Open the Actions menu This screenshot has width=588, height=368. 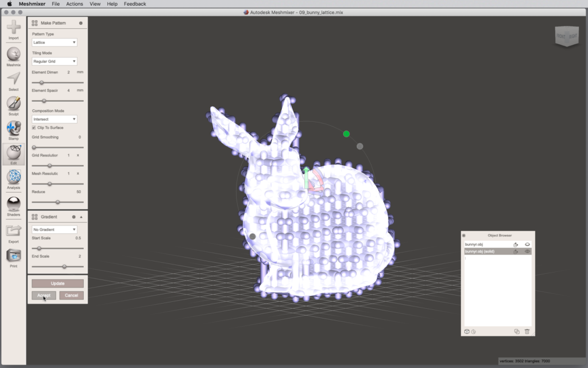pyautogui.click(x=74, y=4)
